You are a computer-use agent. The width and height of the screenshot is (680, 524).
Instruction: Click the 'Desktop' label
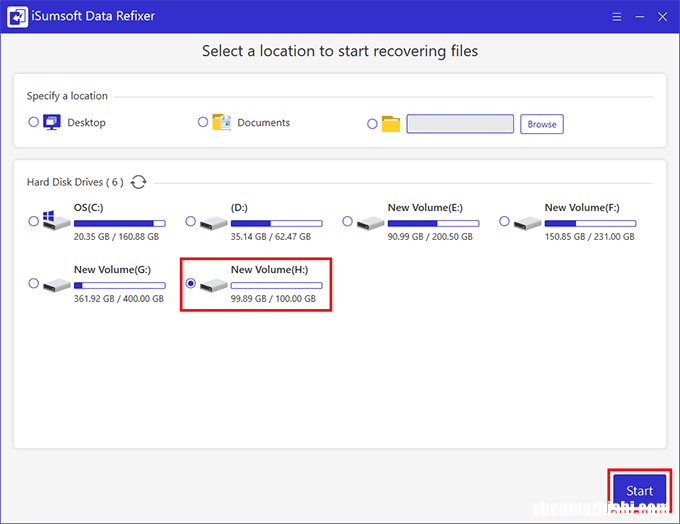86,123
